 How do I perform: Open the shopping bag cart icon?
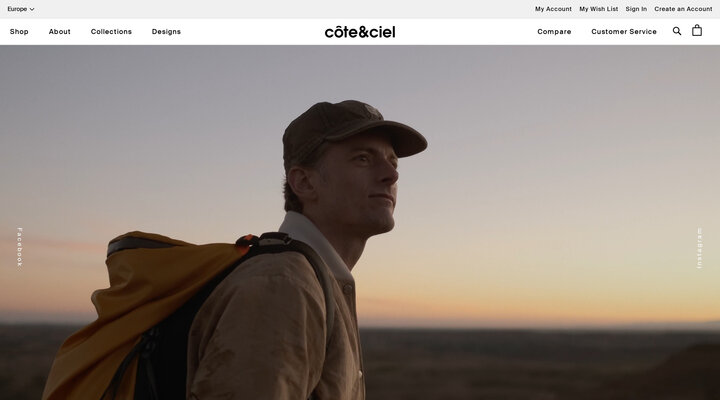pyautogui.click(x=697, y=30)
